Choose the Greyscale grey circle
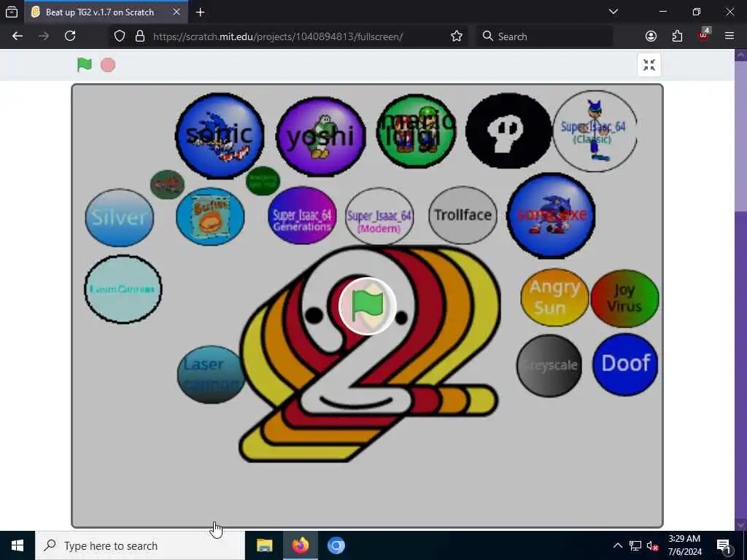The image size is (747, 560). 549,366
